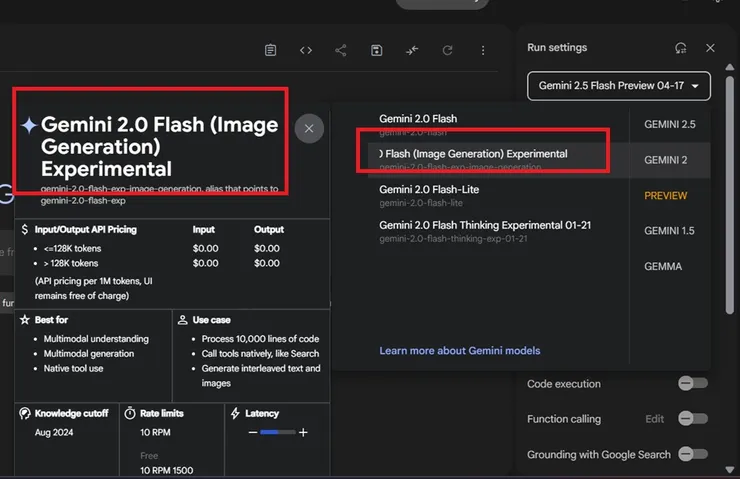Click Edit next to Function calling
This screenshot has height=479, width=740.
click(x=654, y=419)
